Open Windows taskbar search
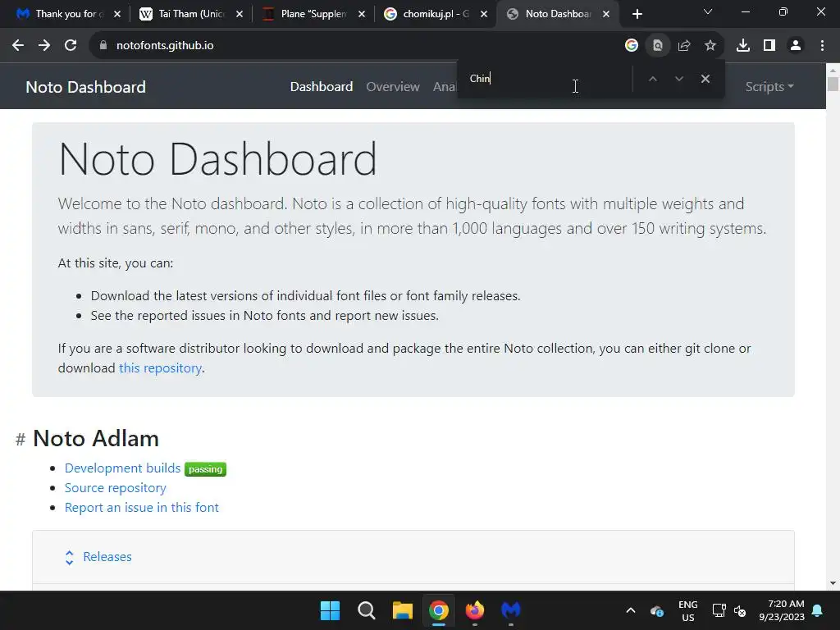Image resolution: width=840 pixels, height=630 pixels. pos(367,610)
